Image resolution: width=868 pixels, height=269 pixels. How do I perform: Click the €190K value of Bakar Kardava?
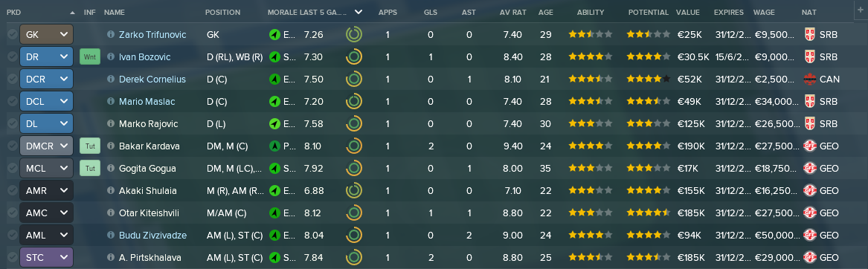691,146
